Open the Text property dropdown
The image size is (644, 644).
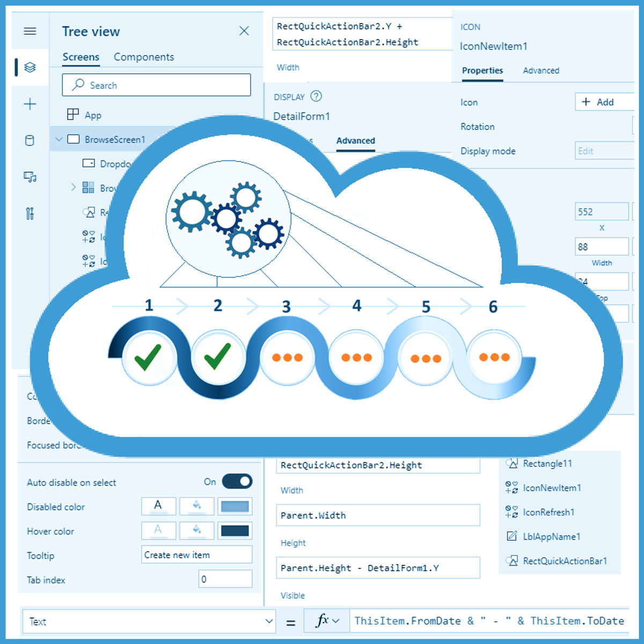point(149,621)
